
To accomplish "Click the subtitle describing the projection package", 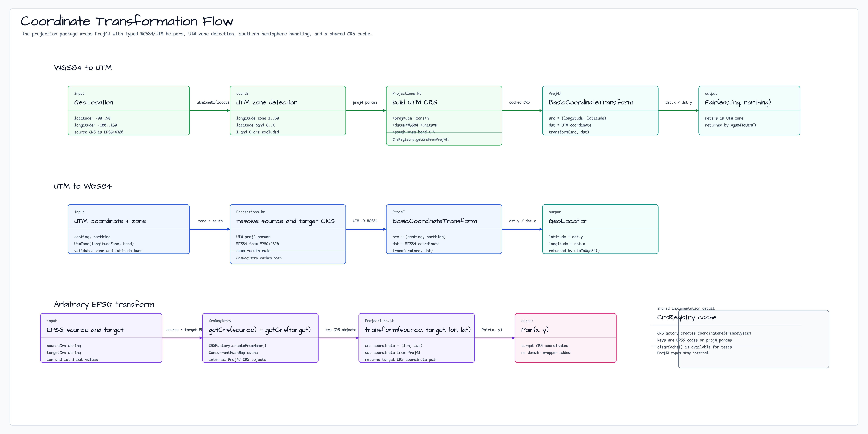I will coord(197,34).
